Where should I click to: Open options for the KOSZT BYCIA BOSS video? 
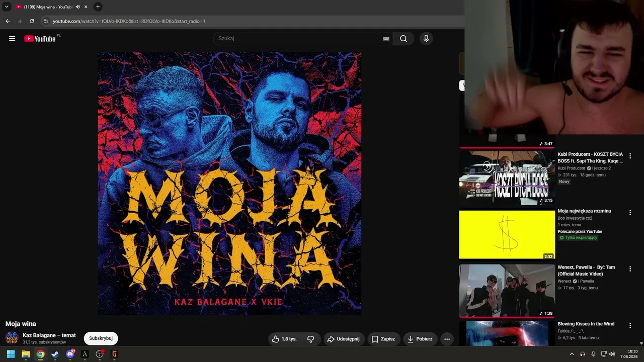coord(630,156)
